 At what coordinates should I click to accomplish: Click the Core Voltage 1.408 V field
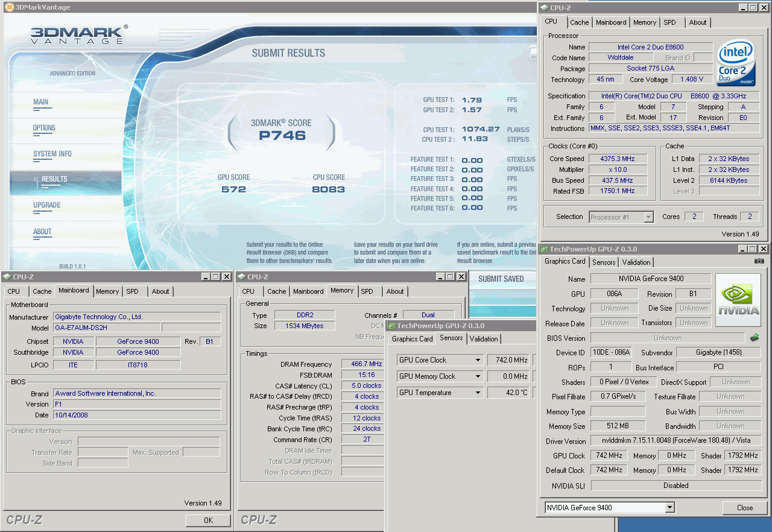pos(692,79)
